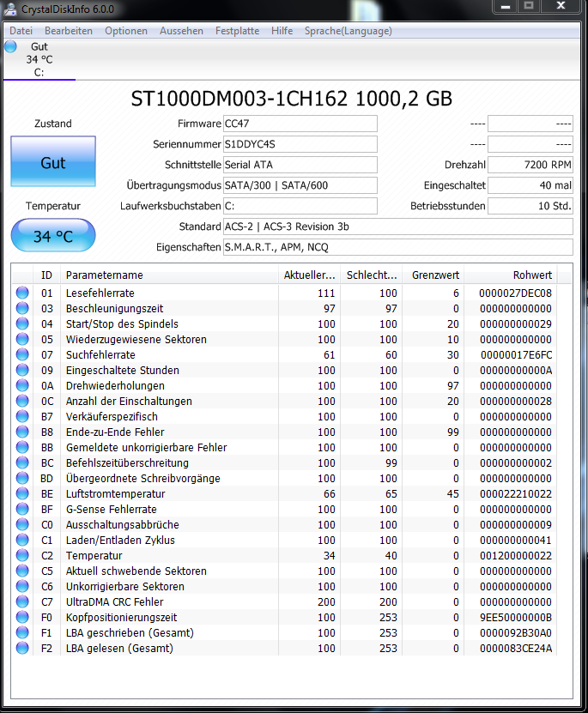This screenshot has height=713, width=588.
Task: Open the Datei menu
Action: click(21, 31)
